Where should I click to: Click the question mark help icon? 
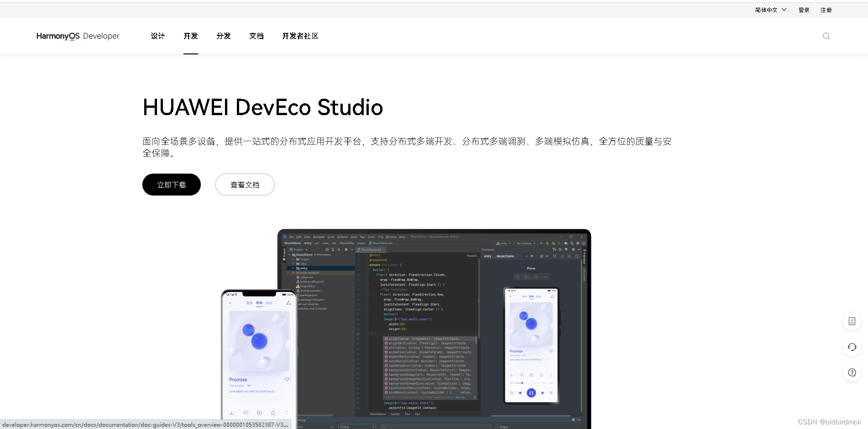852,372
